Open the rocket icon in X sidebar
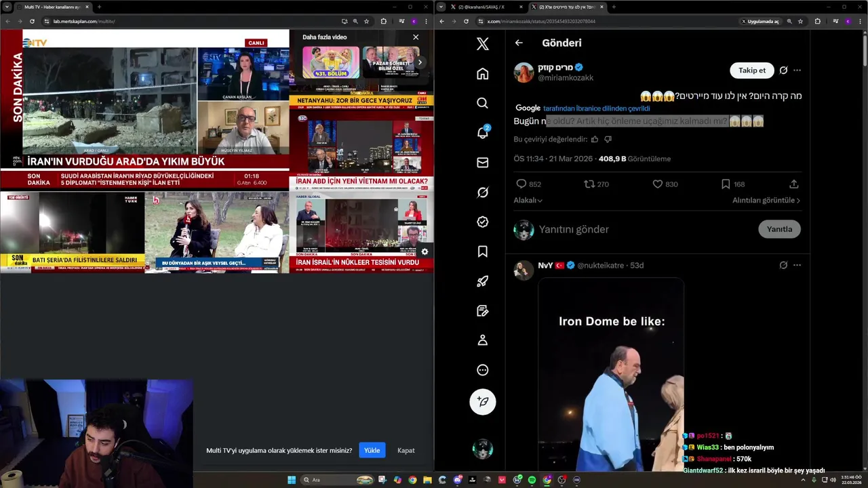 [482, 281]
